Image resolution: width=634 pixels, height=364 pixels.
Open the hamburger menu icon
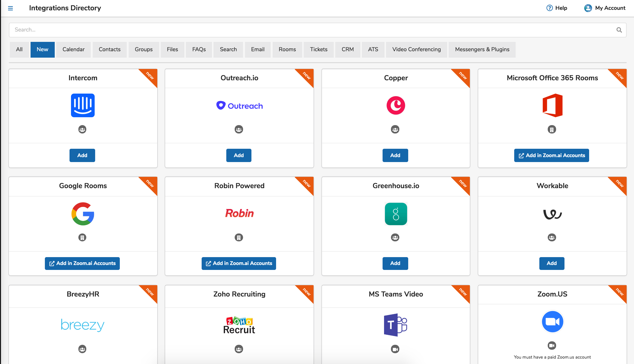pos(10,8)
